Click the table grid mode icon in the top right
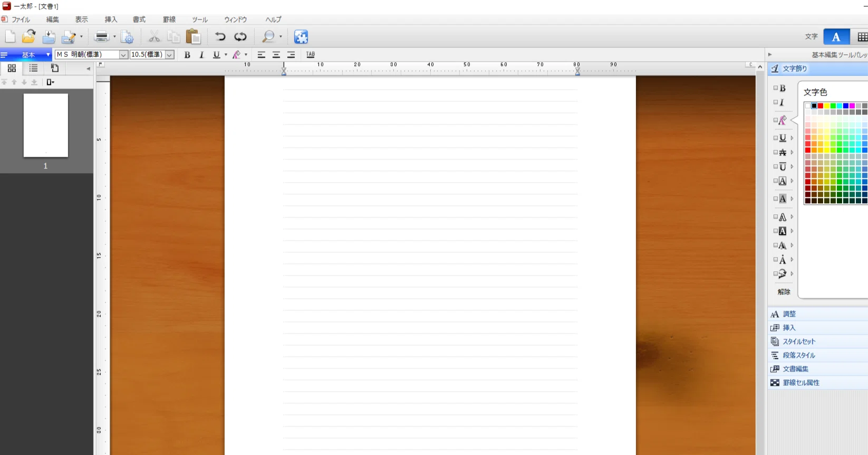 tap(862, 36)
